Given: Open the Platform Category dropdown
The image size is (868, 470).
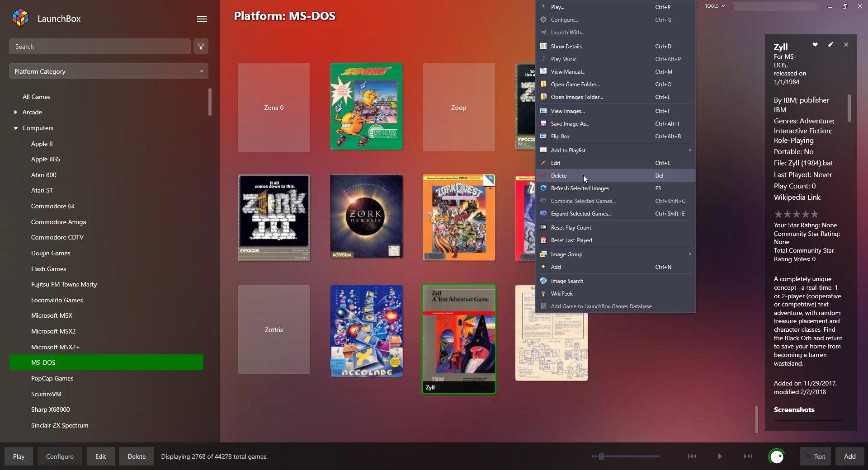Looking at the screenshot, I should coord(108,71).
